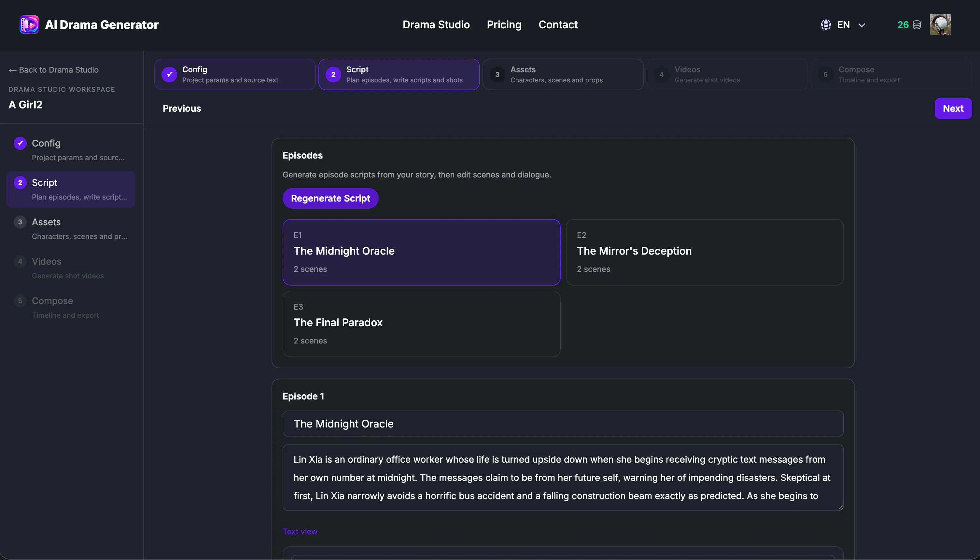The width and height of the screenshot is (980, 560).
Task: Open Videos in the left sidebar
Action: 71,268
